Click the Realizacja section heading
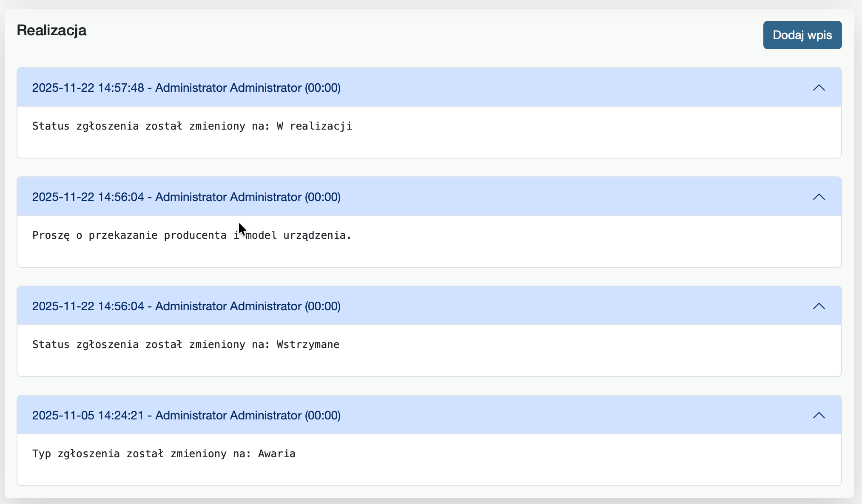862x504 pixels. [x=51, y=31]
